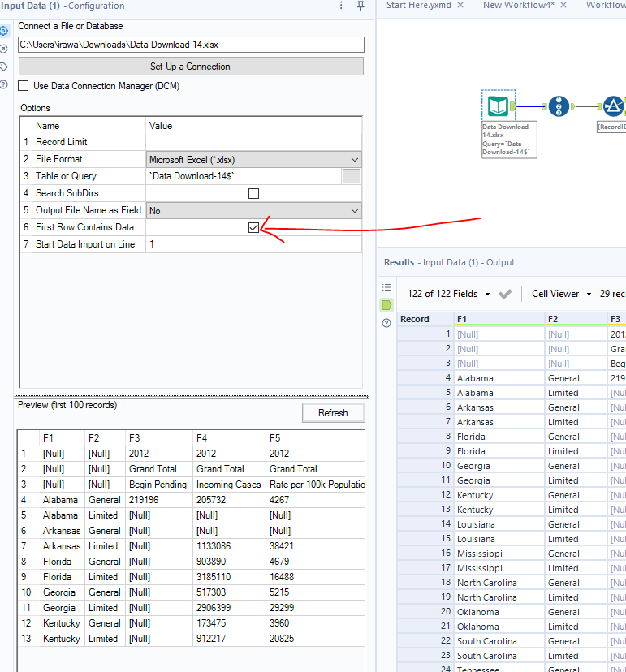This screenshot has height=672, width=626.
Task: Select the output anchor icon in Results
Action: tap(386, 305)
